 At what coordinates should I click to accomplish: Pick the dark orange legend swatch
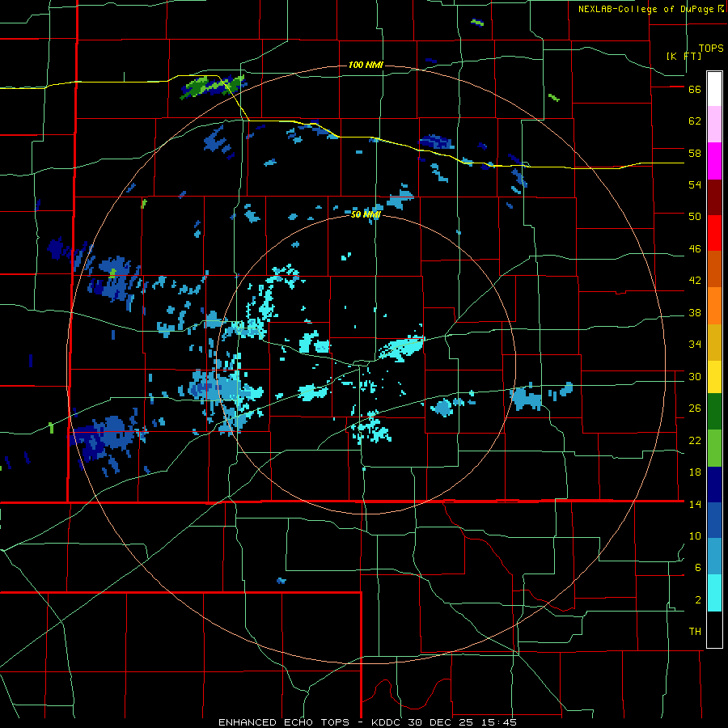[x=714, y=269]
